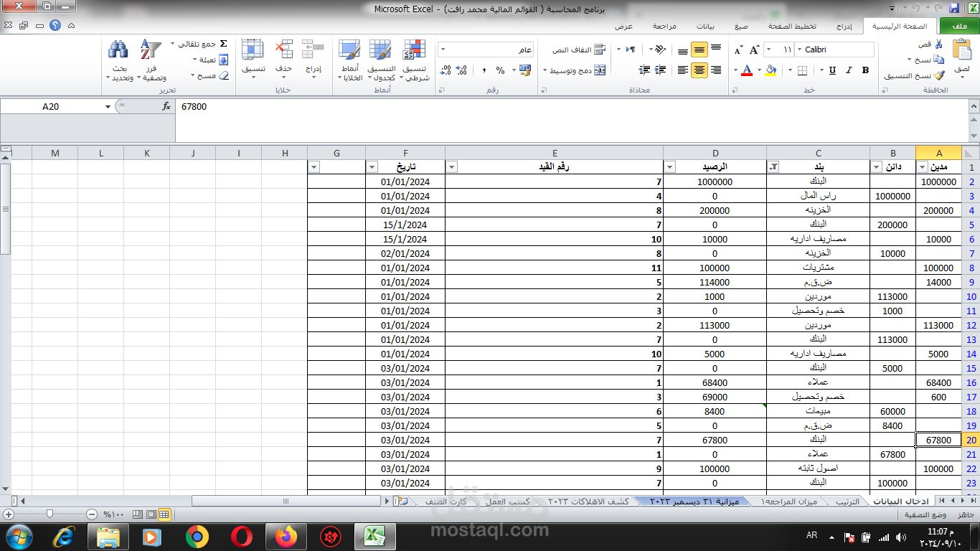The height and width of the screenshot is (551, 980).
Task: Switch to Page Layout view in status bar
Action: [x=151, y=514]
